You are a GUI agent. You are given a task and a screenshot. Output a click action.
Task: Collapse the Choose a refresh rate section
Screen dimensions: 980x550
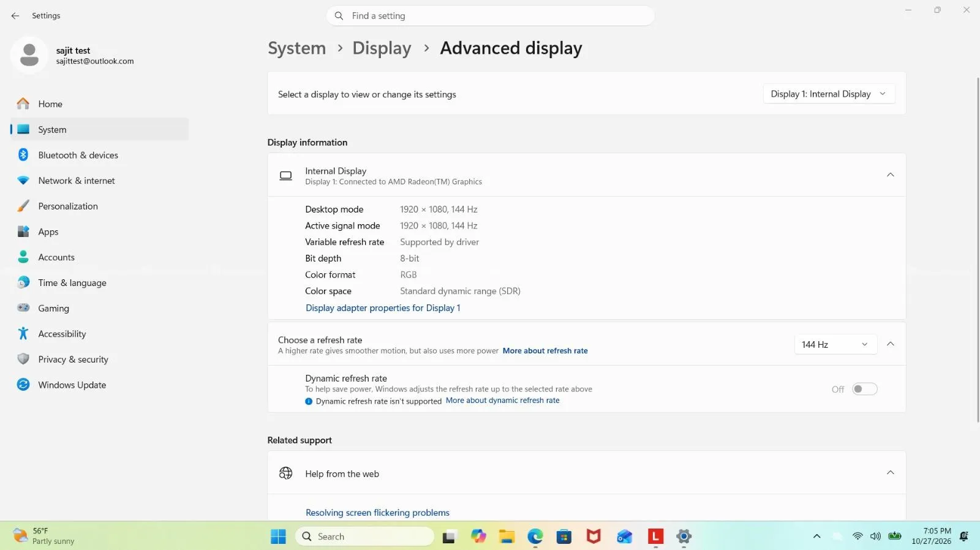pyautogui.click(x=891, y=344)
